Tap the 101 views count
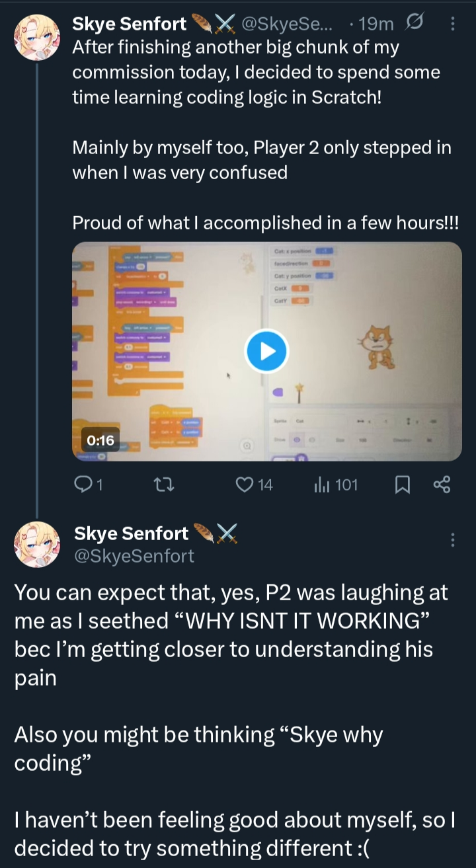The width and height of the screenshot is (476, 868). tap(346, 486)
